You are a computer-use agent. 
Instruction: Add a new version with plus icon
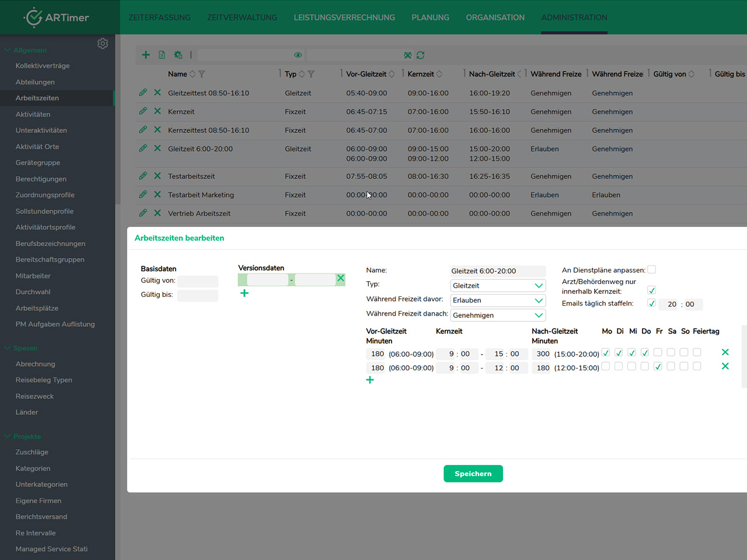point(245,293)
